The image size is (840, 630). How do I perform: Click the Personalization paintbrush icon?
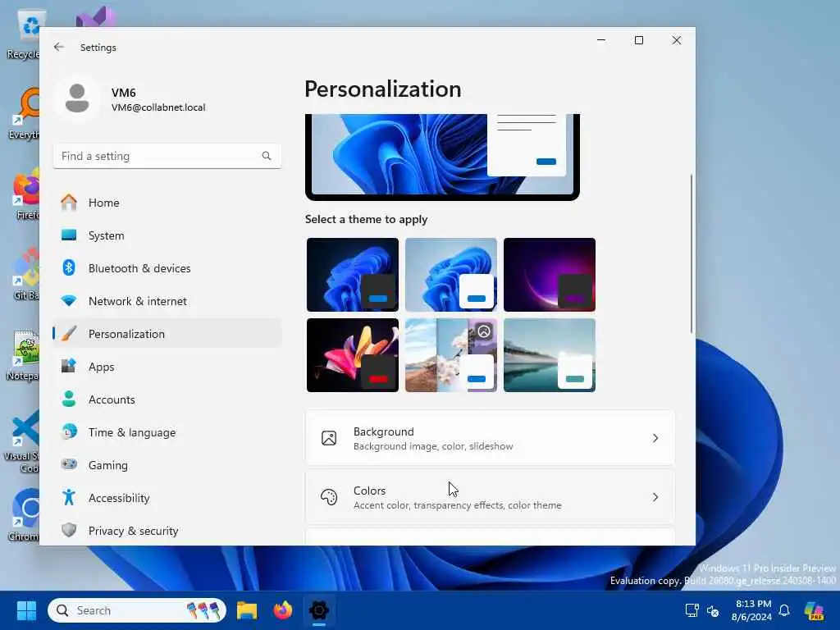(x=69, y=334)
